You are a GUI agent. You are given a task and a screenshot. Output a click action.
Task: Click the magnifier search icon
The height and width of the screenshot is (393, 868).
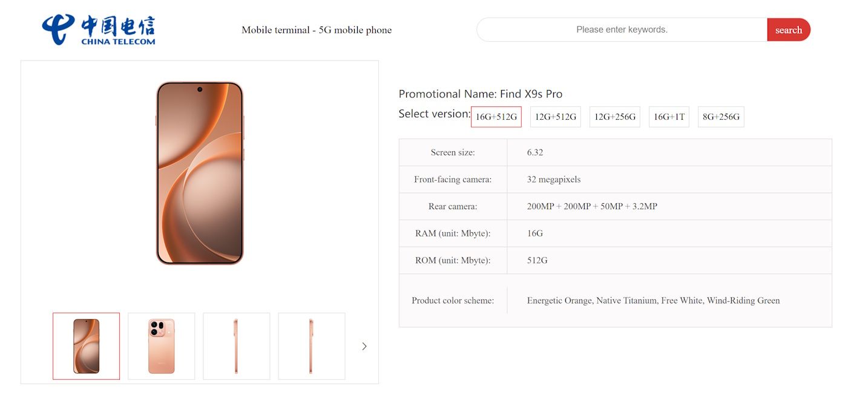(788, 29)
